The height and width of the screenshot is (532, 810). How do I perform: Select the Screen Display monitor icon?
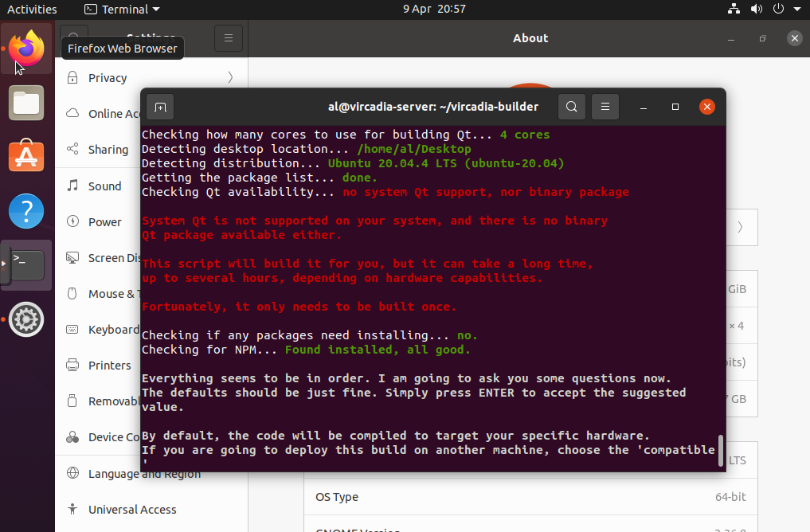72,257
